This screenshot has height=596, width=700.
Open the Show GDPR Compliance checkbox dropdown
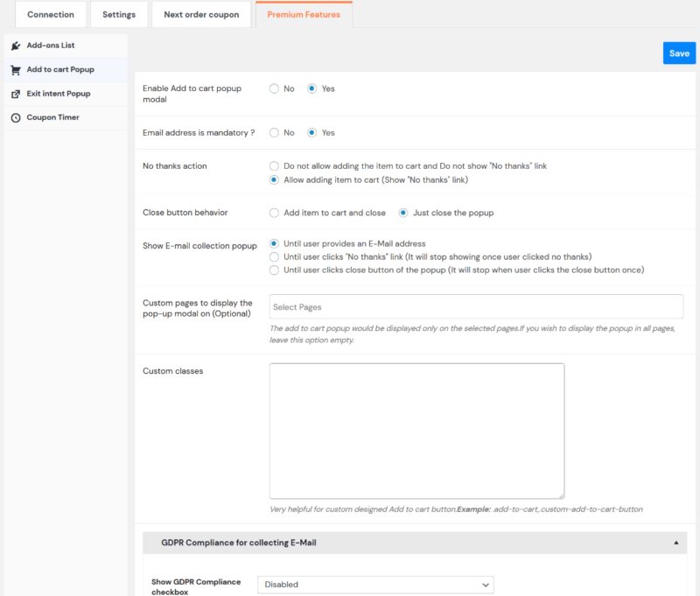point(375,585)
